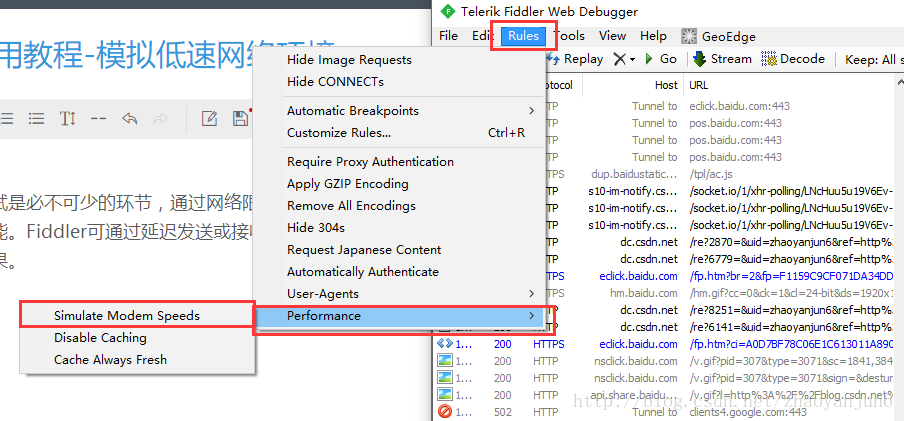Enable the Hide 304s rule
This screenshot has height=421, width=904.
pos(316,228)
